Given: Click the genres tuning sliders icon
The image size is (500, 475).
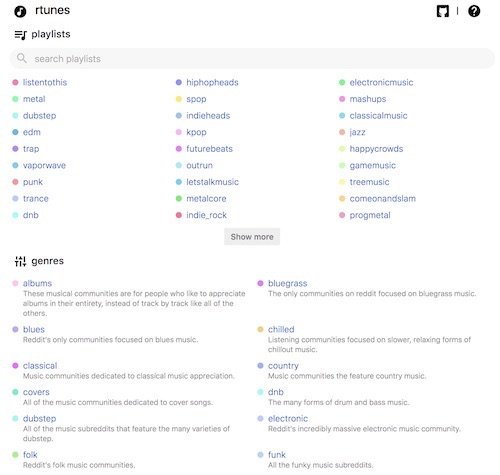Looking at the screenshot, I should pos(20,261).
